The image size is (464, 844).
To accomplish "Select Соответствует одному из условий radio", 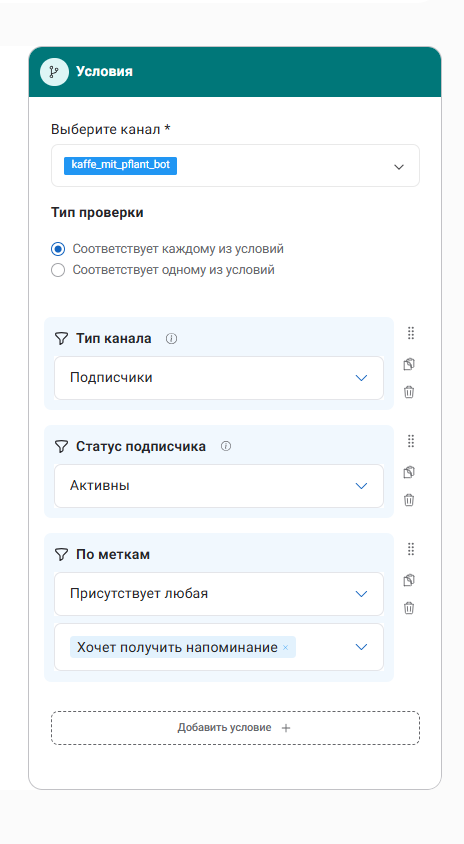I will click(x=58, y=270).
